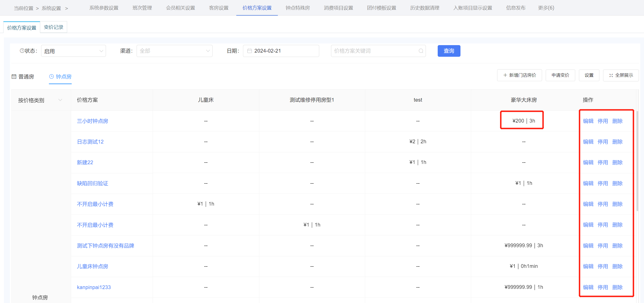Click the 查询 search button

[x=449, y=51]
